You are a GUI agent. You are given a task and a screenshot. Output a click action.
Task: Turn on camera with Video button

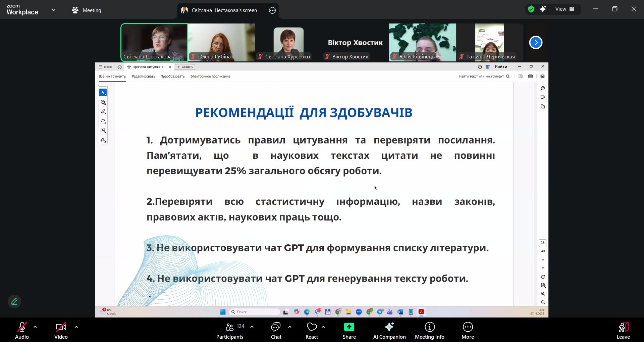61,330
